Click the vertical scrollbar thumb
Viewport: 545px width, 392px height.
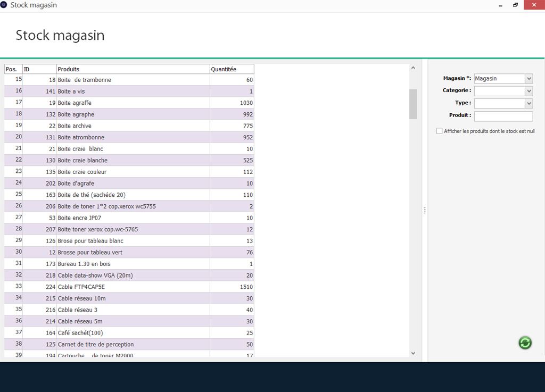tap(413, 104)
